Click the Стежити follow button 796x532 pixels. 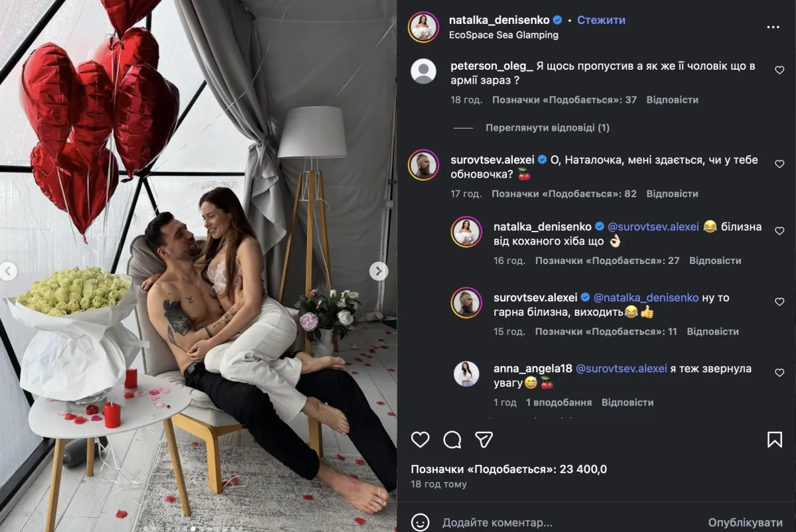[601, 20]
